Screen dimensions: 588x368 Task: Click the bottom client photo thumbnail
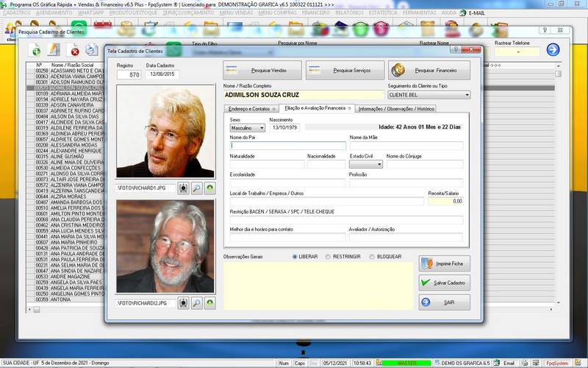165,247
